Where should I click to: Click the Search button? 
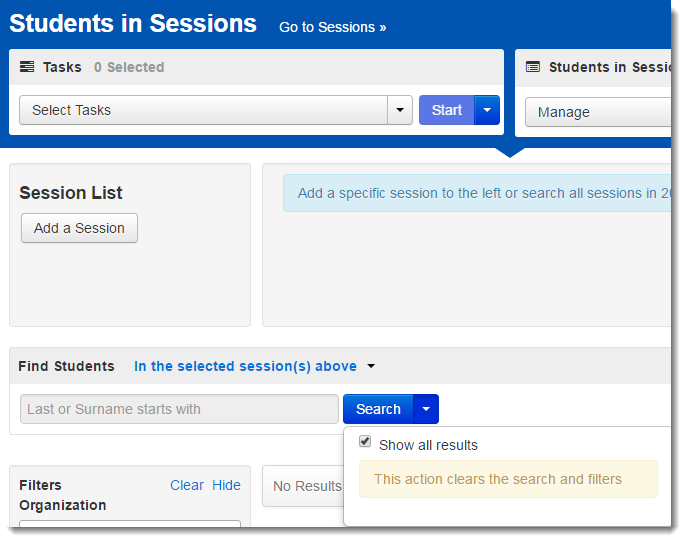point(378,409)
